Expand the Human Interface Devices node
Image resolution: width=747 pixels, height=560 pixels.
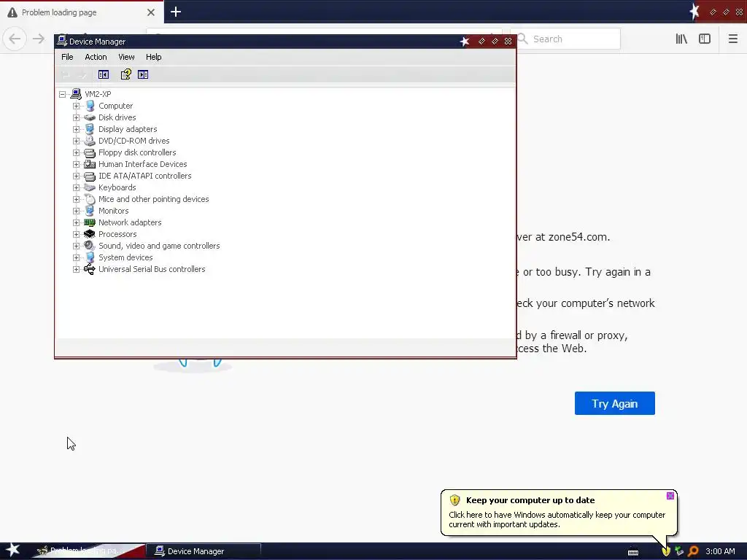click(76, 164)
